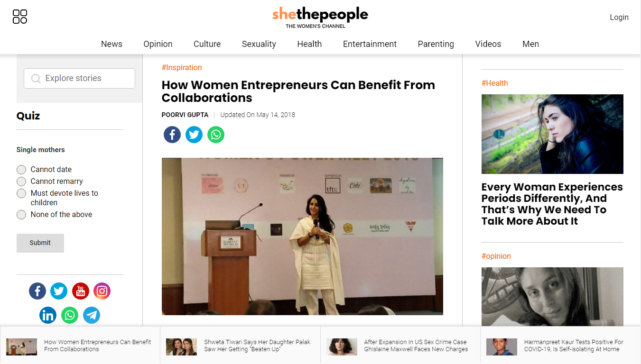Viewport: 641px width, 364px height.
Task: Open LinkedIn icon in left sidebar
Action: click(48, 315)
